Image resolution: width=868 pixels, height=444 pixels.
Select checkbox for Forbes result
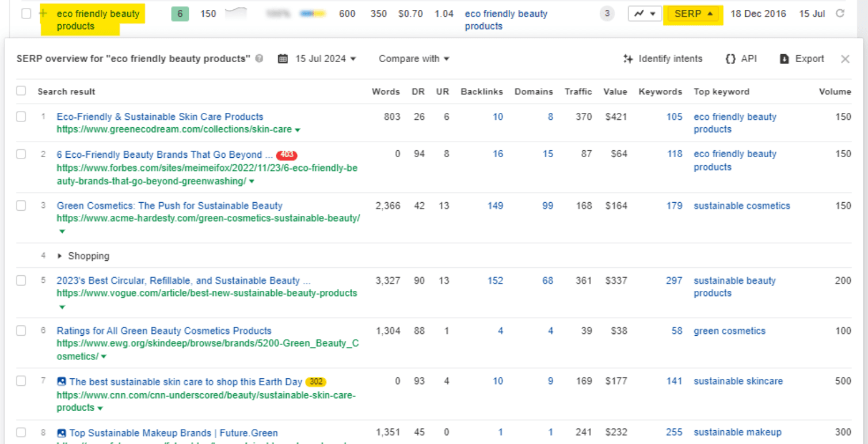click(x=21, y=154)
